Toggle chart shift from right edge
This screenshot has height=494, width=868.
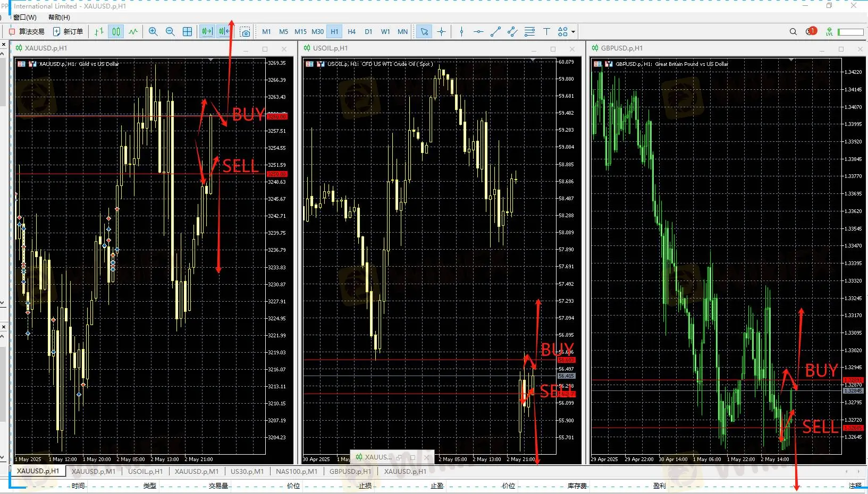tap(224, 32)
